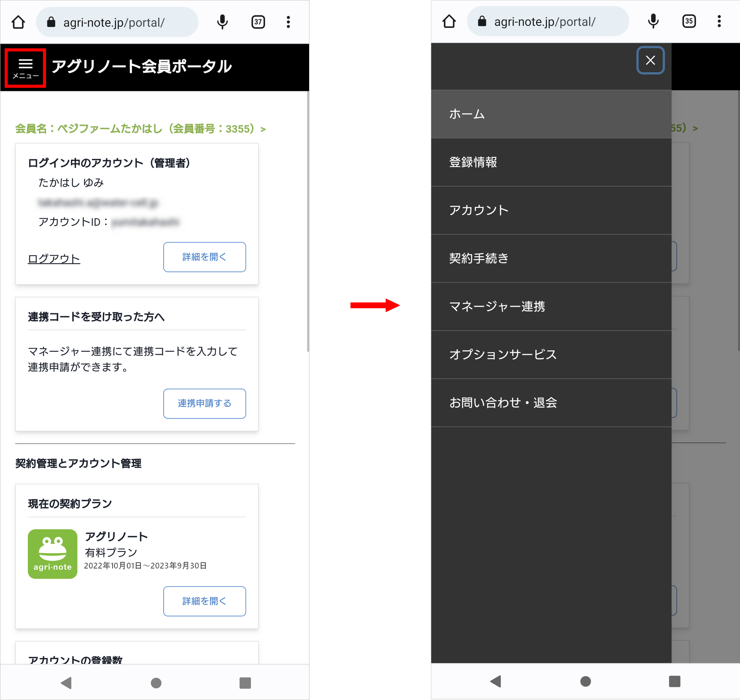Click 詳細を開く in the login account card
The image size is (740, 700).
point(205,257)
